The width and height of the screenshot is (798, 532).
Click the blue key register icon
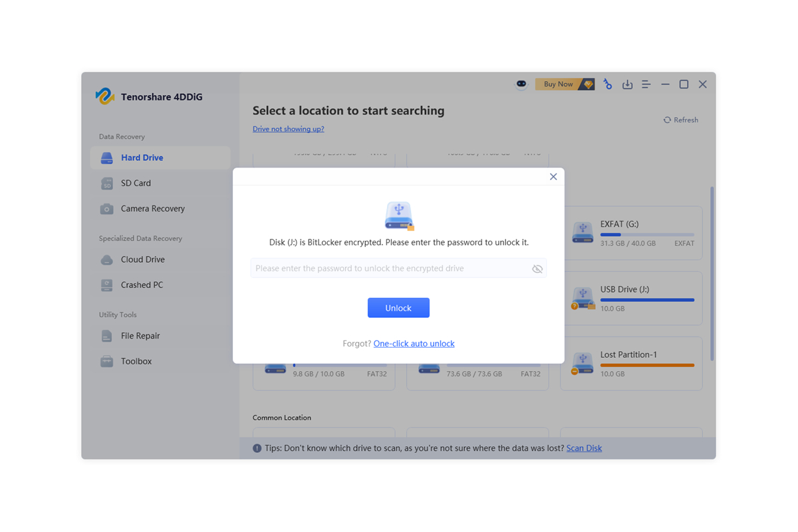607,84
